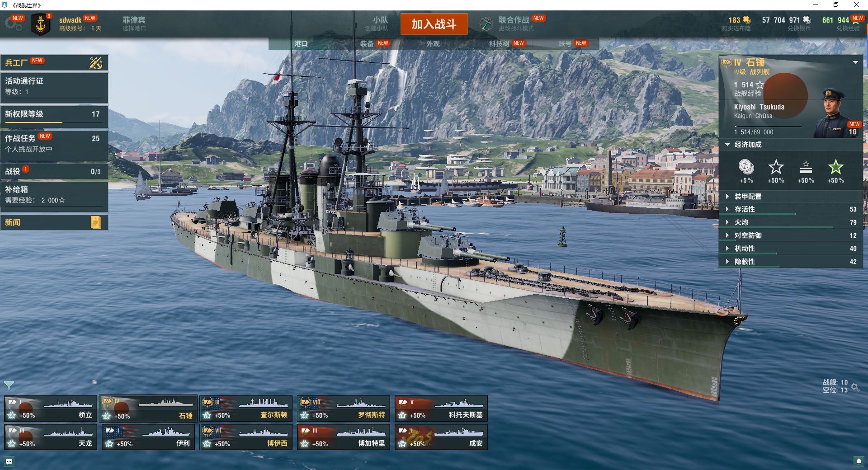Switch to the 装备 equipment tab
The image size is (868, 470).
367,43
